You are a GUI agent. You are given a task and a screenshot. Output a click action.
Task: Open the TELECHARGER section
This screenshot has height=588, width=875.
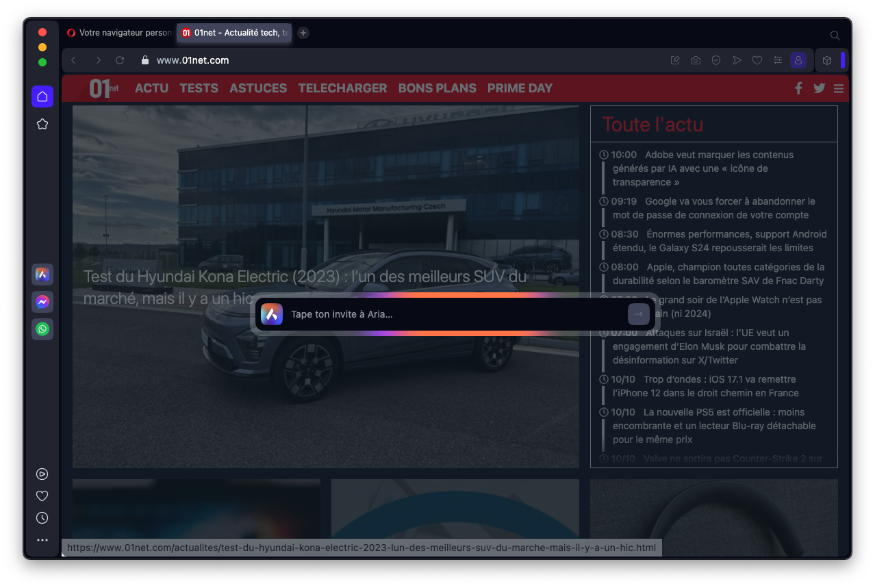point(342,88)
